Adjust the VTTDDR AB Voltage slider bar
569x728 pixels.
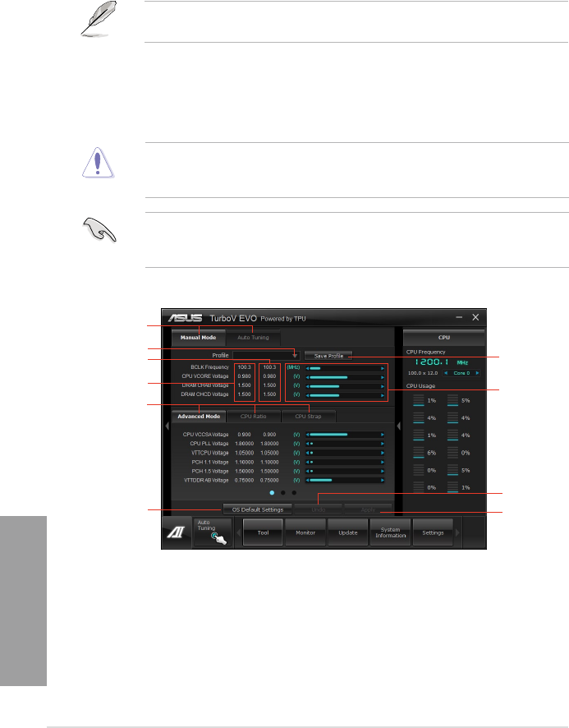click(345, 480)
